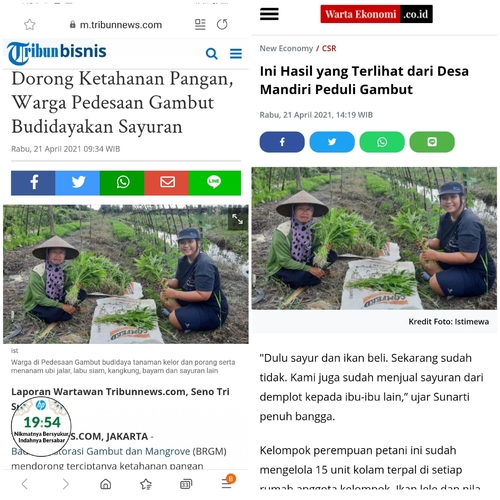Share Warta Ekonomi article on LINE button
500x500 pixels.
(x=432, y=142)
